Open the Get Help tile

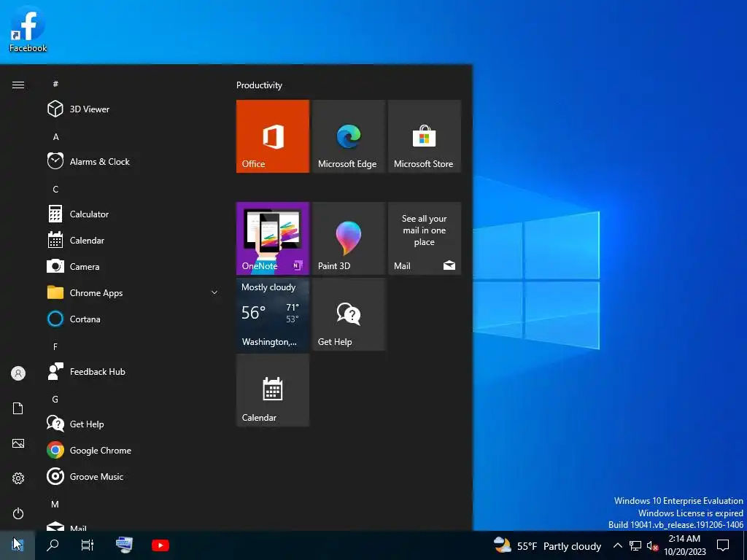tap(348, 314)
